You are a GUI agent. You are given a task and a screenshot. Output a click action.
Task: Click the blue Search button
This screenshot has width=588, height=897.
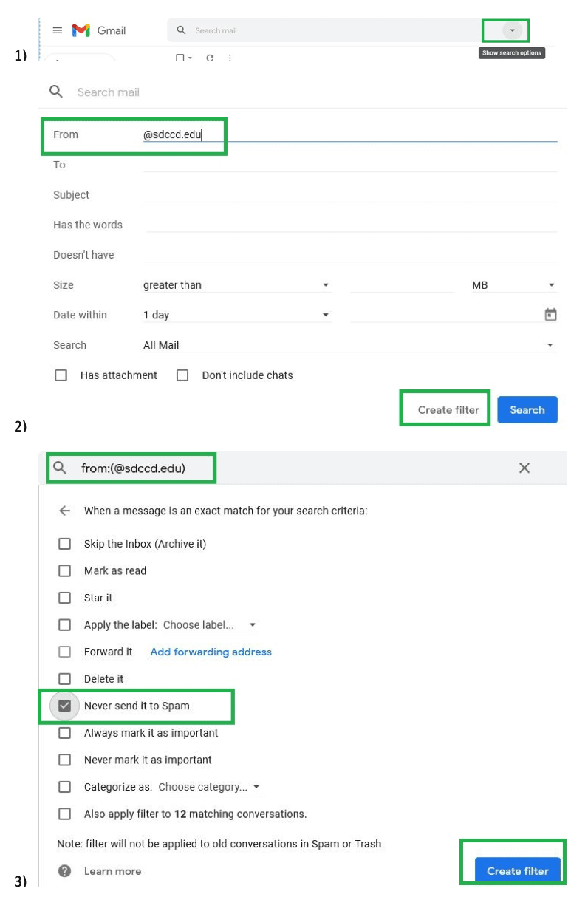527,410
